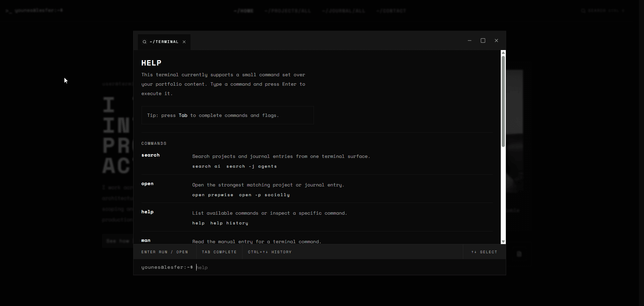Click 'Search projects and journal entries' description

[281, 157]
